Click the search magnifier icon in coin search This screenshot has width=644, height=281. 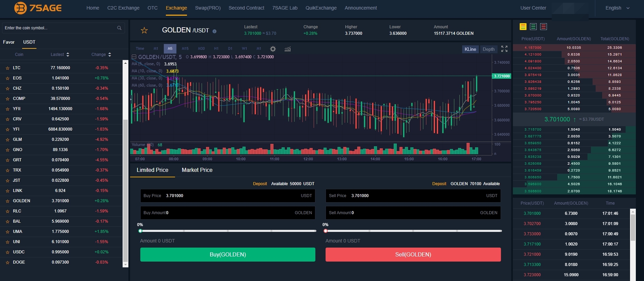coord(119,28)
